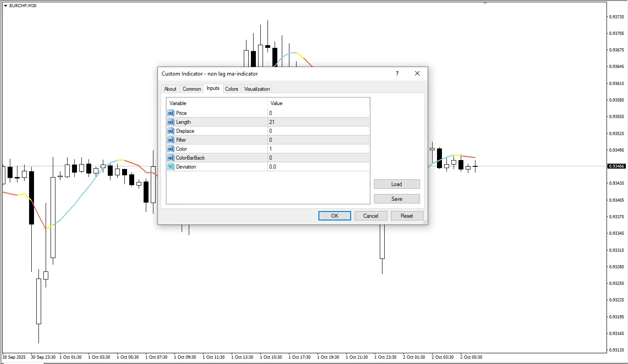
Task: Click the Filter variable's type icon
Action: pyautogui.click(x=170, y=140)
